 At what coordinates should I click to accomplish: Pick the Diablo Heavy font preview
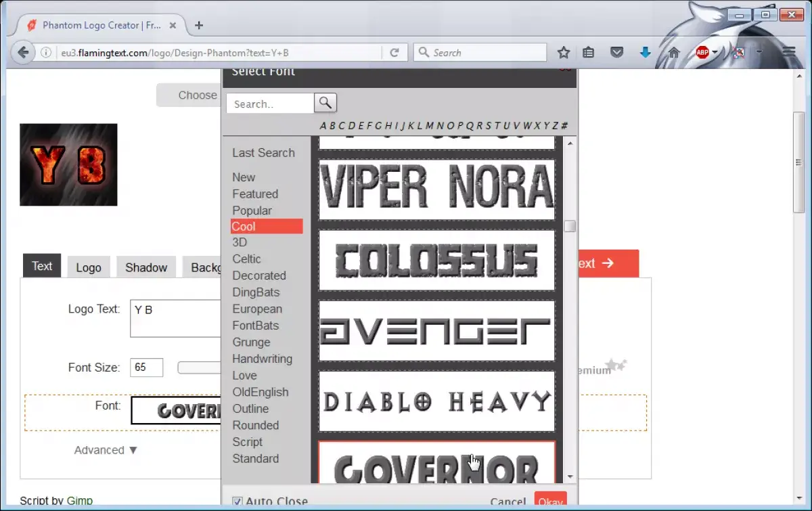click(437, 401)
